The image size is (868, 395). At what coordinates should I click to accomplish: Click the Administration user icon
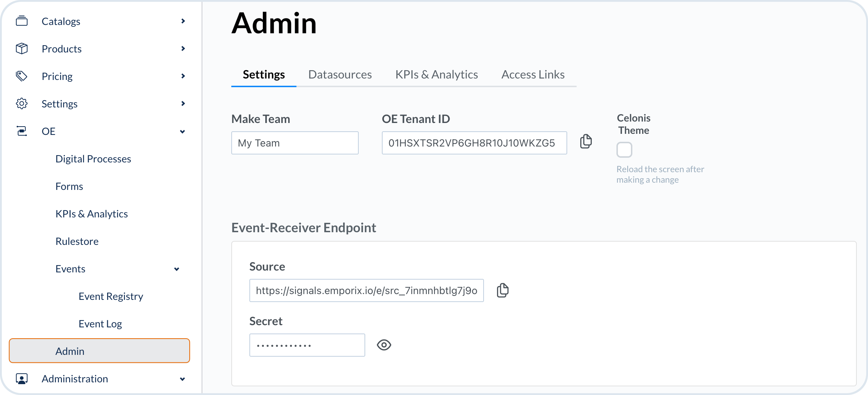coord(22,378)
